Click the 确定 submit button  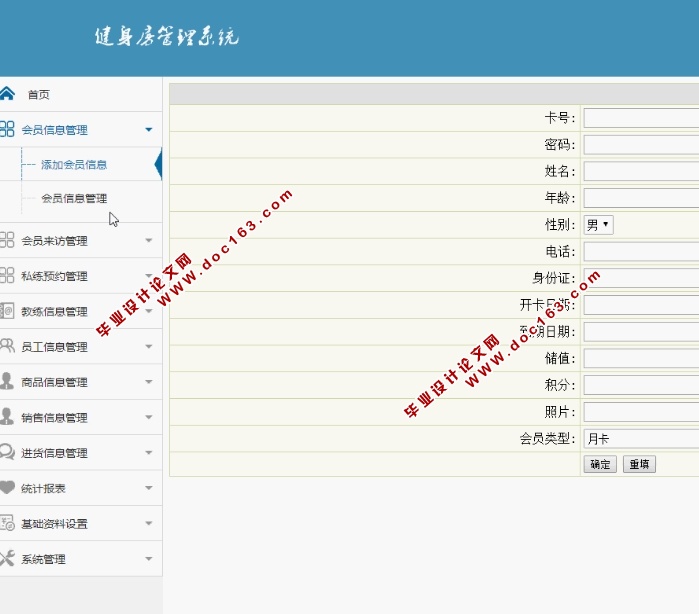pos(600,464)
